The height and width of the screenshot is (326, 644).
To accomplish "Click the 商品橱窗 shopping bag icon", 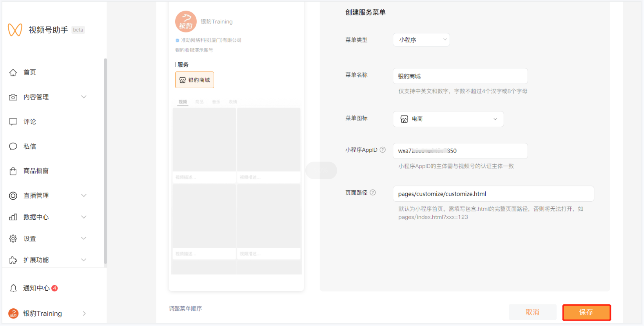I will (x=13, y=171).
